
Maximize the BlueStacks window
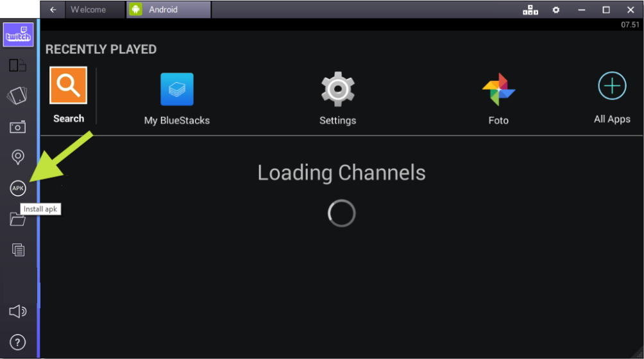606,10
